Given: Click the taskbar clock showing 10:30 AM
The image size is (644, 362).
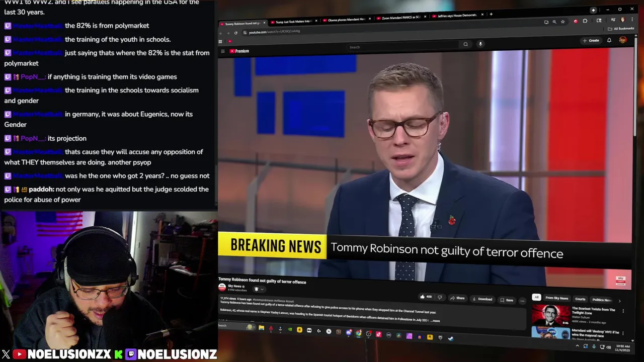Looking at the screenshot, I should click(622, 348).
